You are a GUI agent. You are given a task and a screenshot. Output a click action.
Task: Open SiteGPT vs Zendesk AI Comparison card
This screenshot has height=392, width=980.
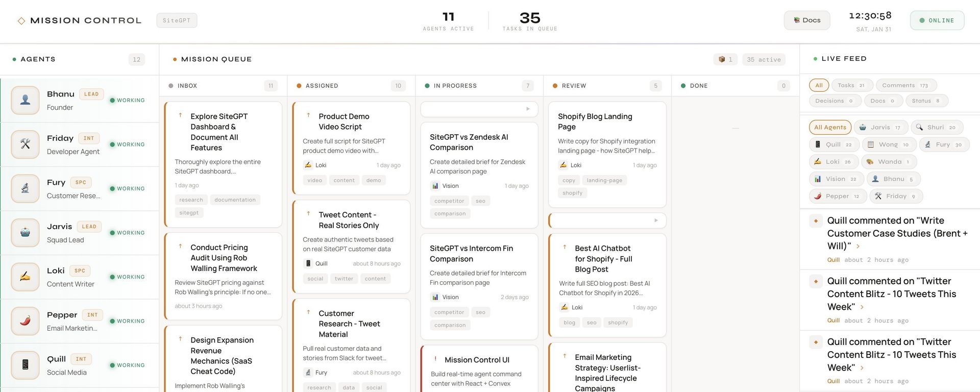(x=479, y=175)
